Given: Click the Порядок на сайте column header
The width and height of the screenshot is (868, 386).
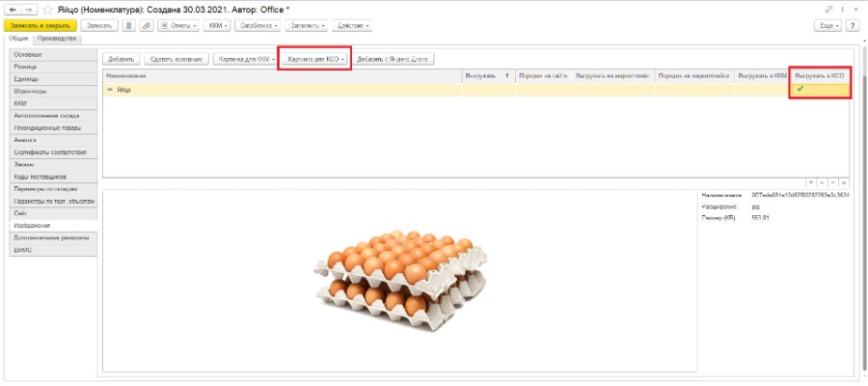Looking at the screenshot, I should coord(543,74).
